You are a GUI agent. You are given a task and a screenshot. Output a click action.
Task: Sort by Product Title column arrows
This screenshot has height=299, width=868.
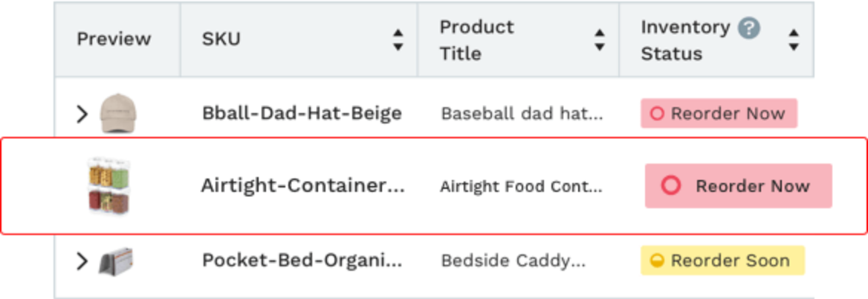pos(599,40)
